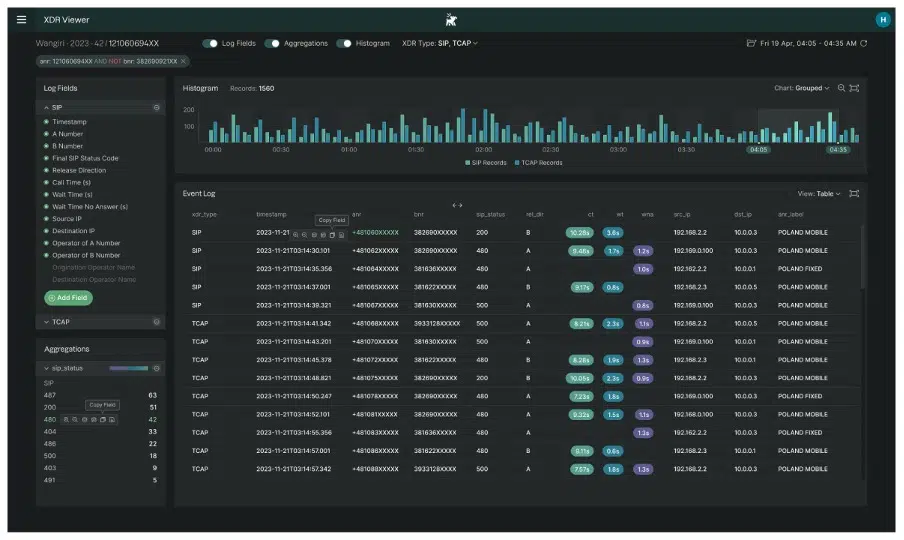Viewport: 904px width, 540px height.
Task: Toggle Source IP field visibility dot
Action: tap(46, 218)
